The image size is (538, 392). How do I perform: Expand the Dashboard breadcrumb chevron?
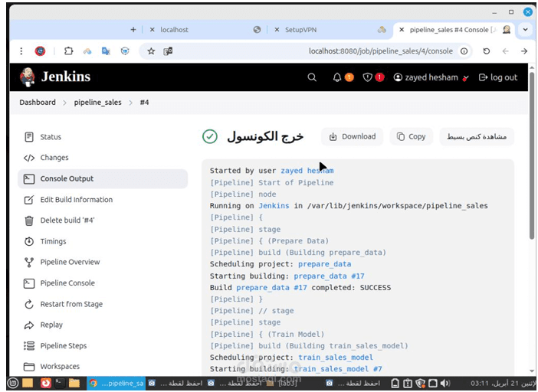point(64,103)
